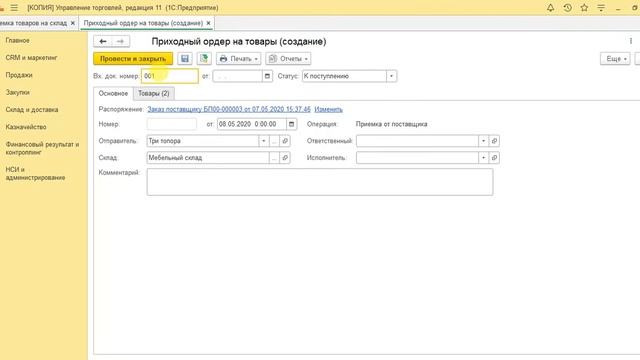Open kebab menu at form top right

[x=631, y=41]
